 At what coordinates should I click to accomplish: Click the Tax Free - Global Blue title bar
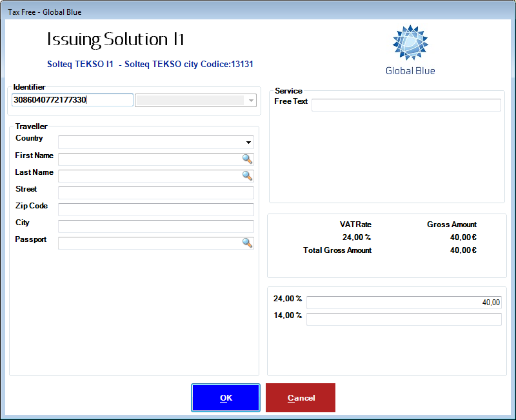pos(258,12)
